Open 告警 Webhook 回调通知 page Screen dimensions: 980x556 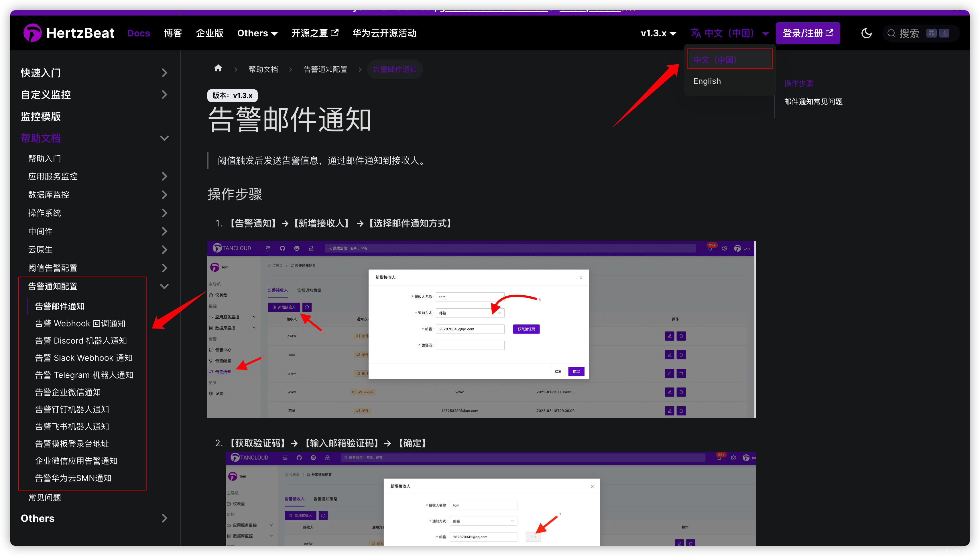click(80, 324)
